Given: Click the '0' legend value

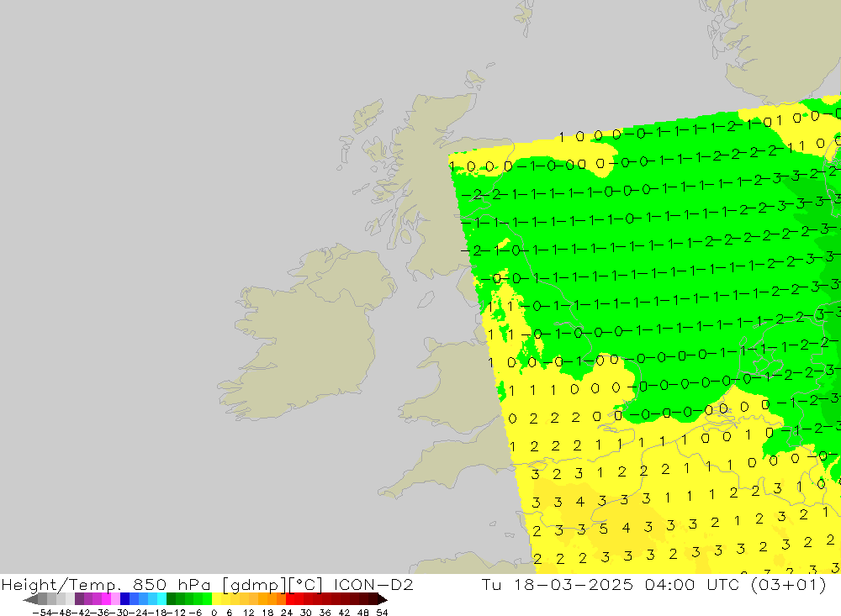Looking at the screenshot, I should (x=214, y=613).
